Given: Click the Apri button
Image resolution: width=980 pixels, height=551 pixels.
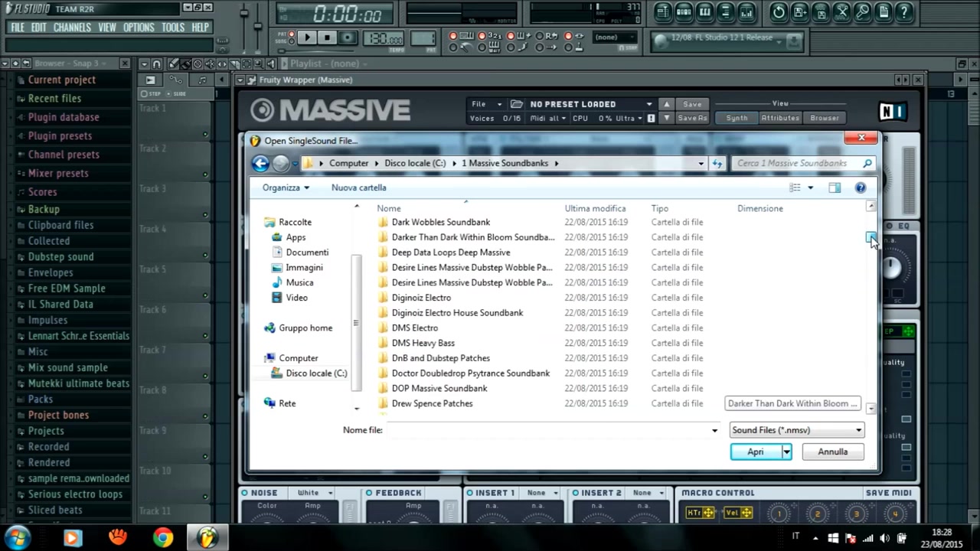Looking at the screenshot, I should click(756, 452).
